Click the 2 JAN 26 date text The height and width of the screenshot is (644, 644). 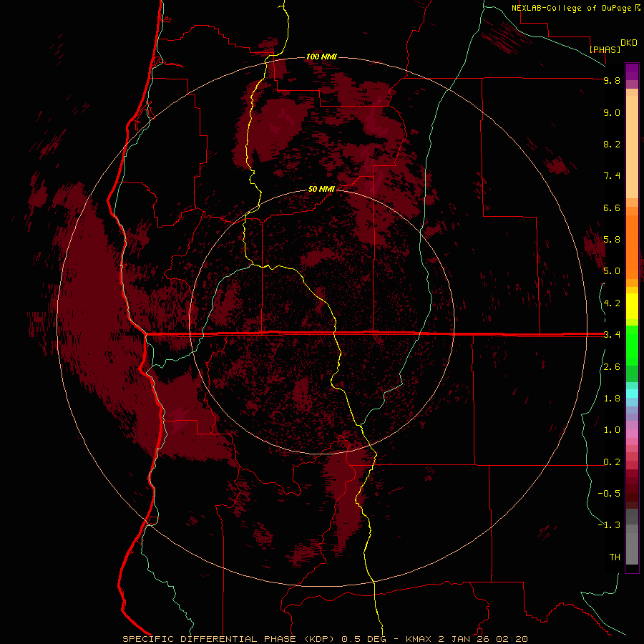(464, 639)
